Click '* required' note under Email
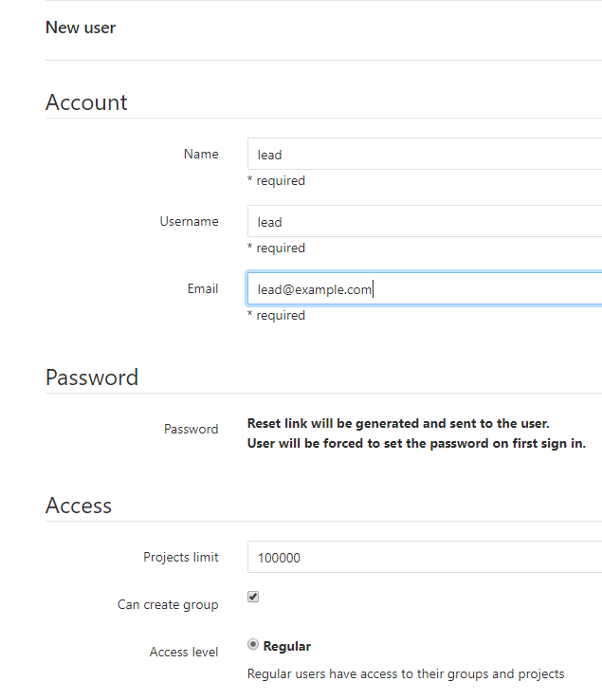This screenshot has height=700, width=602. (x=276, y=316)
